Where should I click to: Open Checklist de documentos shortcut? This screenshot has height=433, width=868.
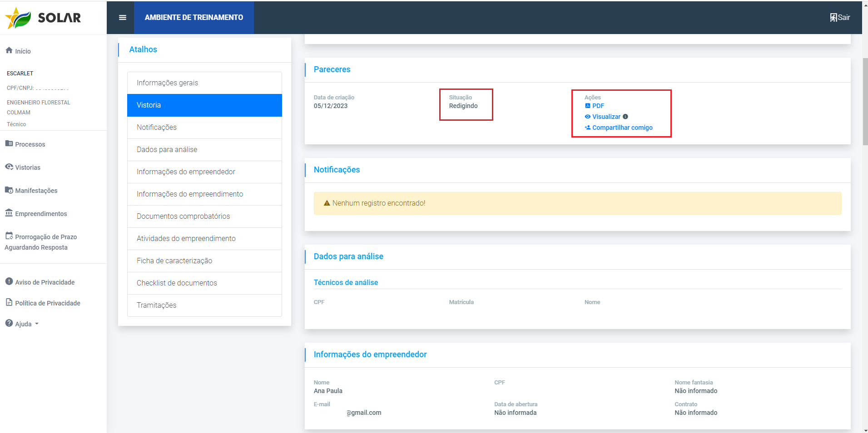(204, 283)
